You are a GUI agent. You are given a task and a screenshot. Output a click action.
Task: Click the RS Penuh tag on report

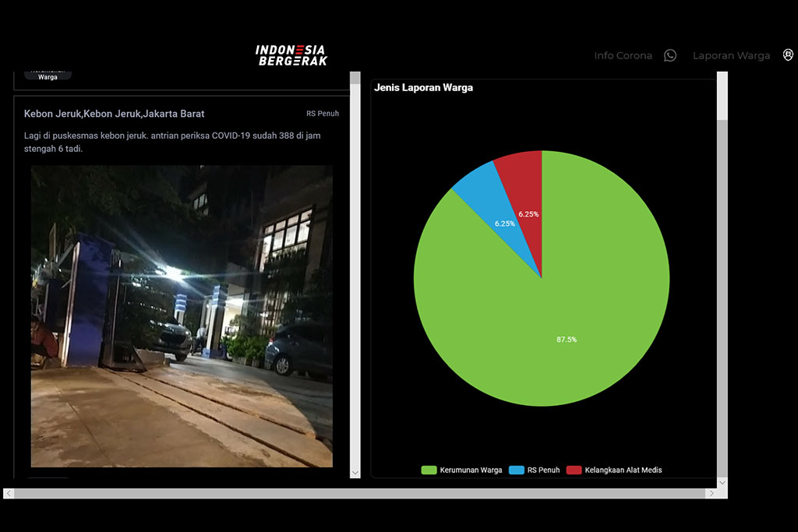click(323, 114)
